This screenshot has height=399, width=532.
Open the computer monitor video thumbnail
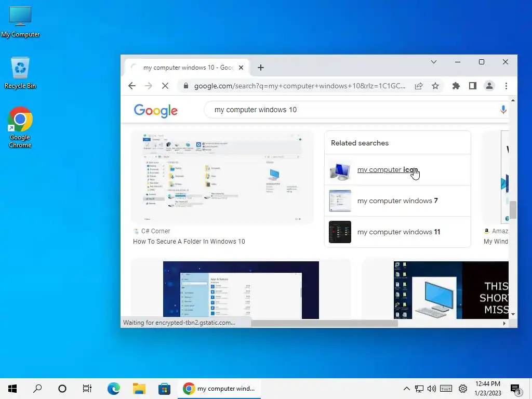click(x=451, y=290)
